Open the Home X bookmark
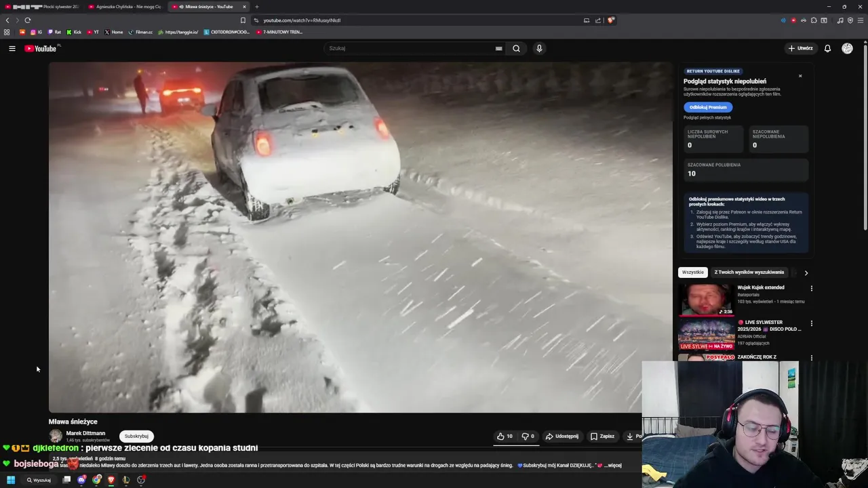The image size is (868, 488). pyautogui.click(x=113, y=32)
